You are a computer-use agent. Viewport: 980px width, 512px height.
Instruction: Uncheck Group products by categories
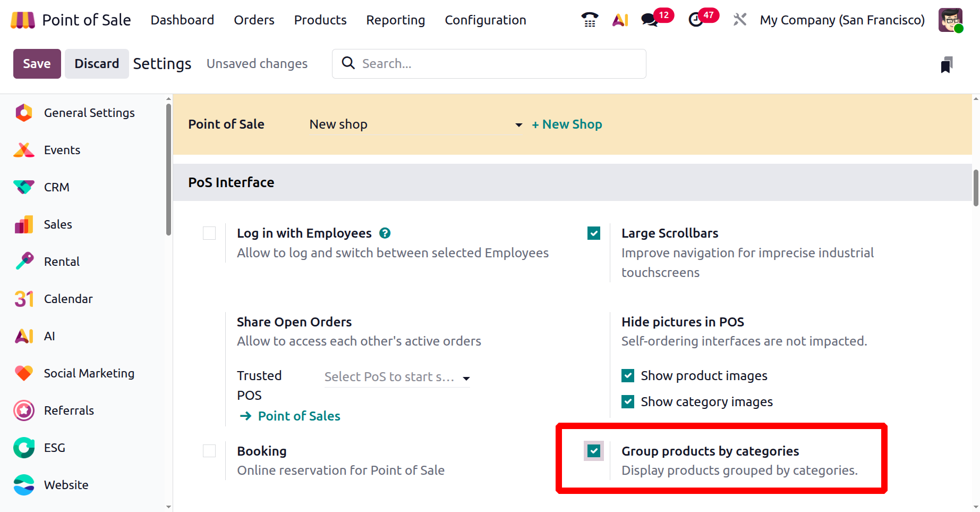pos(594,451)
